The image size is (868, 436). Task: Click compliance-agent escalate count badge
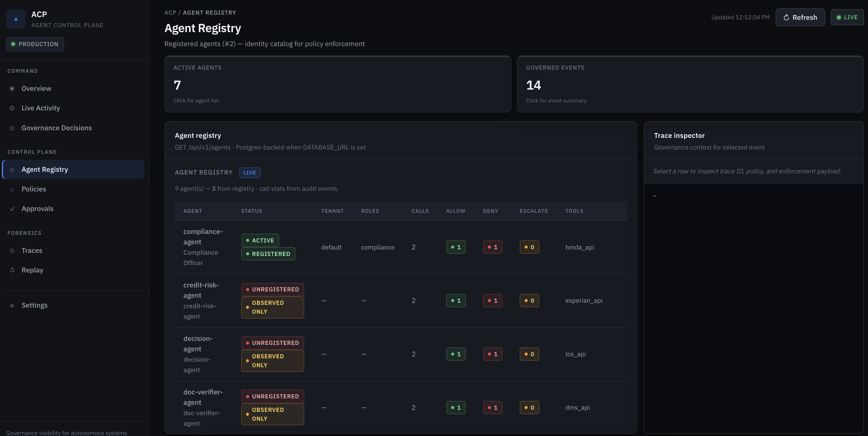529,247
